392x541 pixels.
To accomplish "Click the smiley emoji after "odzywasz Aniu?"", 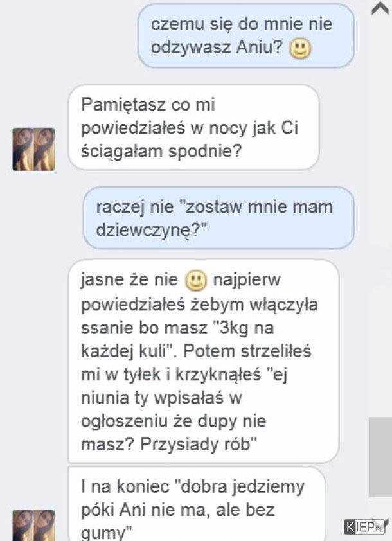I will pos(300,49).
